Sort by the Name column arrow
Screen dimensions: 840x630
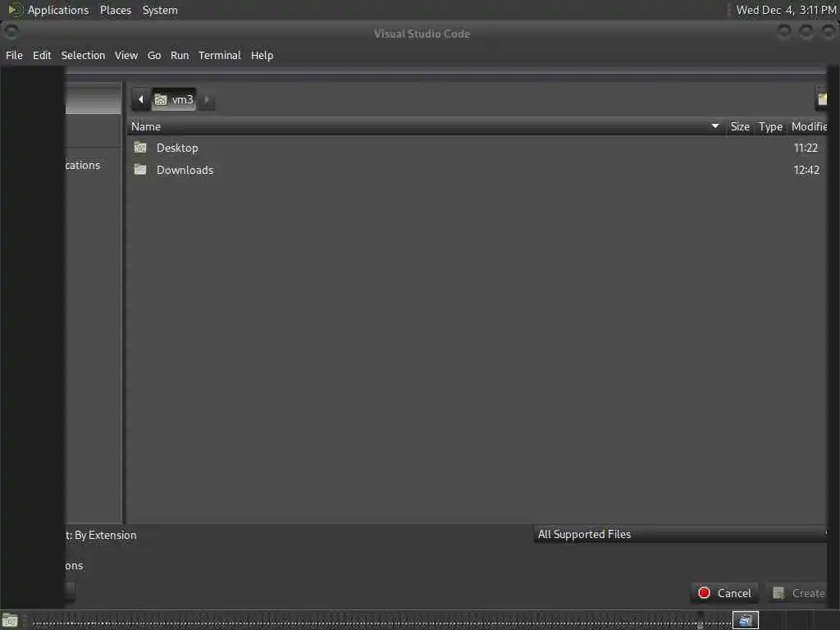[714, 126]
